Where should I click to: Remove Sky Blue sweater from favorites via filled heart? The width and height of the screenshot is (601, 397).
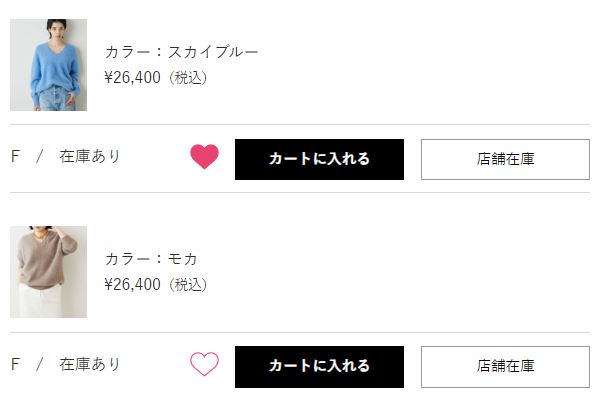[x=204, y=156]
